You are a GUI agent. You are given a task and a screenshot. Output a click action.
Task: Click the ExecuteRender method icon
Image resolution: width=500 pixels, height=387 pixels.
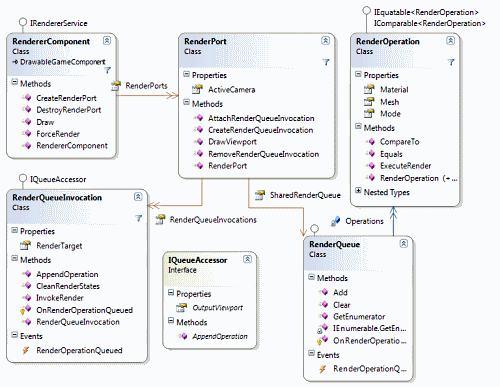point(370,166)
